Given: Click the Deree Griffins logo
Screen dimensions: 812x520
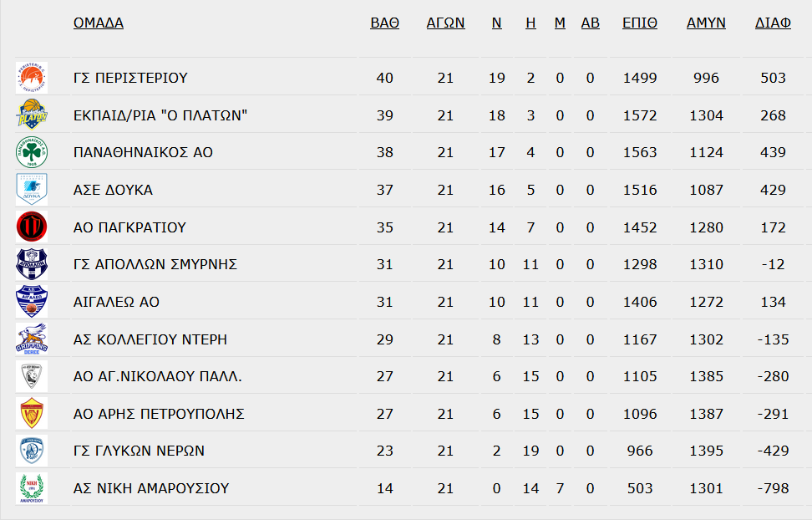Looking at the screenshot, I should click(x=32, y=339).
